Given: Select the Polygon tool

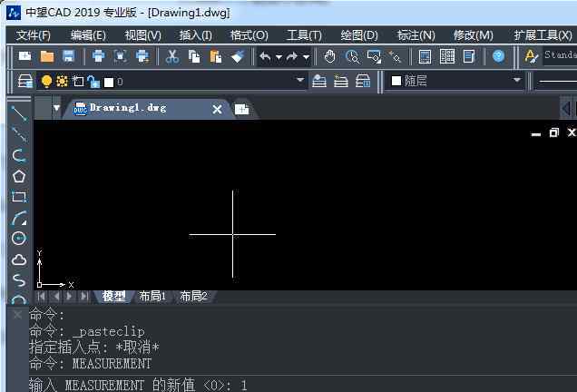Looking at the screenshot, I should 19,176.
